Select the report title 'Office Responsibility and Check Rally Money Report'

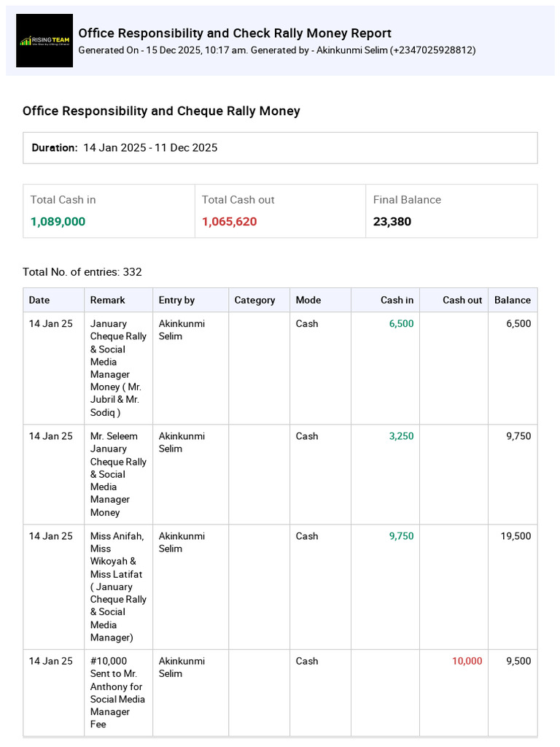coord(235,34)
